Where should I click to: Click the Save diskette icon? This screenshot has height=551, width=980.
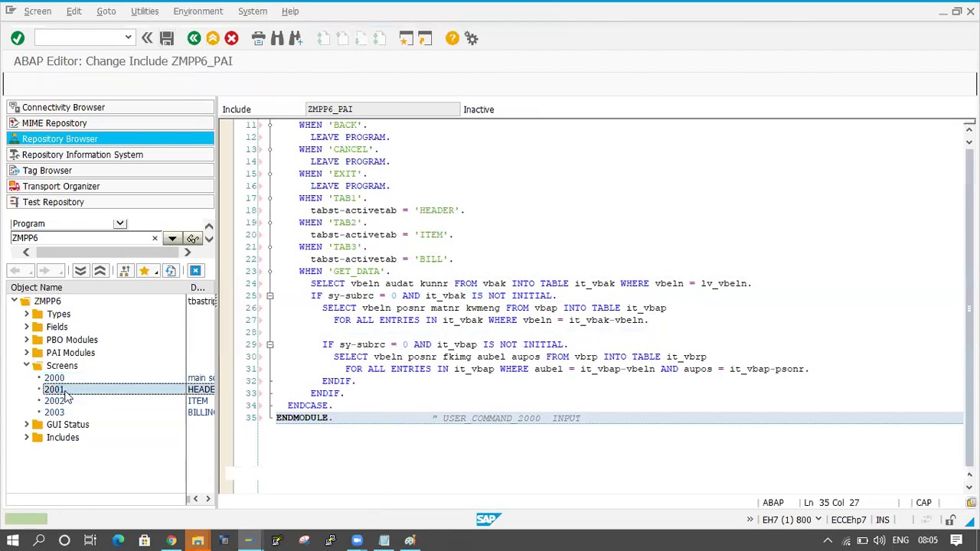[167, 38]
